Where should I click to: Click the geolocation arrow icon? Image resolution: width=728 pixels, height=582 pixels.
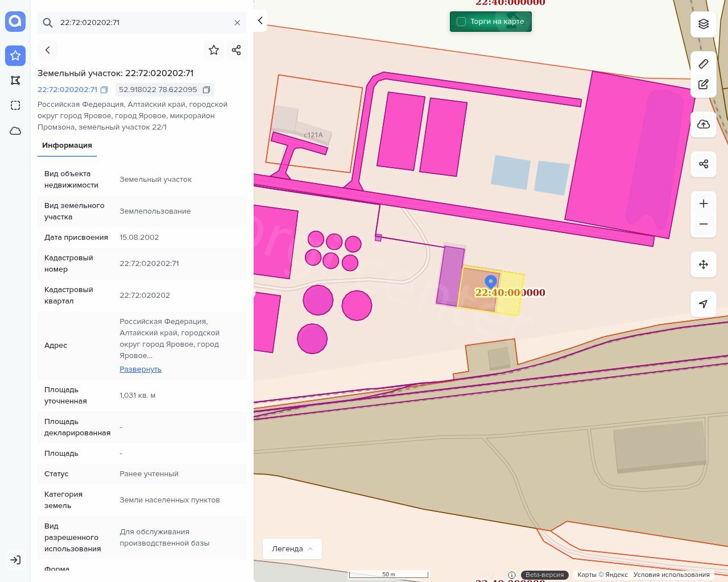(704, 304)
